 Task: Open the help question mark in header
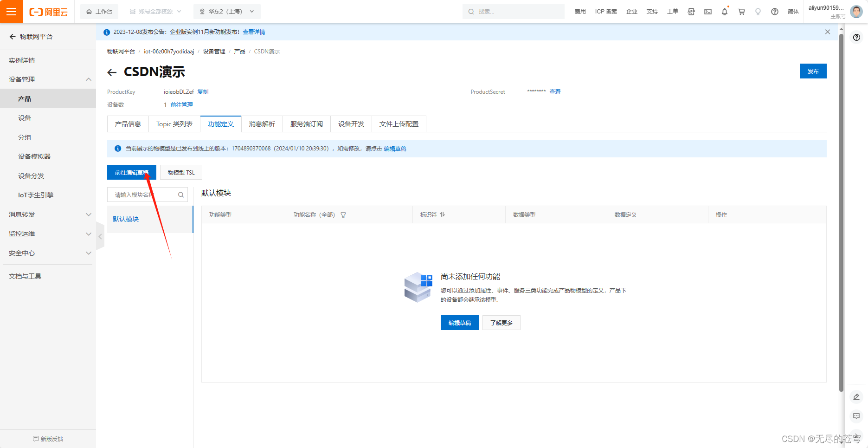click(775, 12)
